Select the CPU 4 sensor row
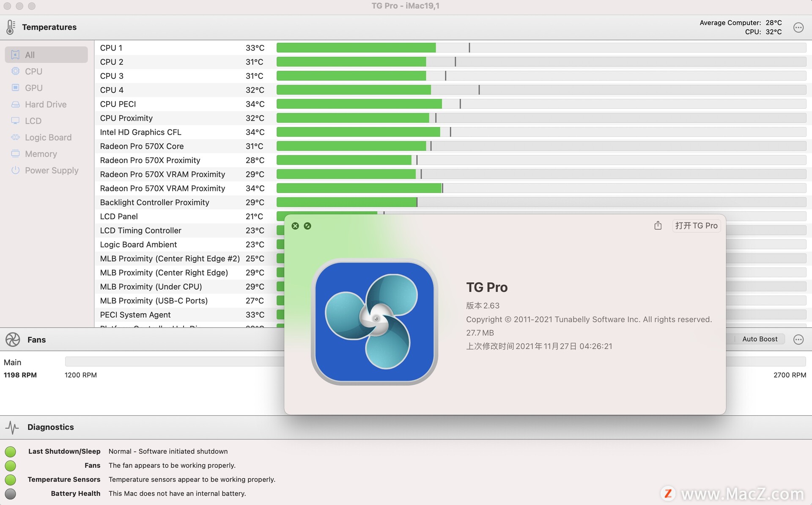 [453, 90]
